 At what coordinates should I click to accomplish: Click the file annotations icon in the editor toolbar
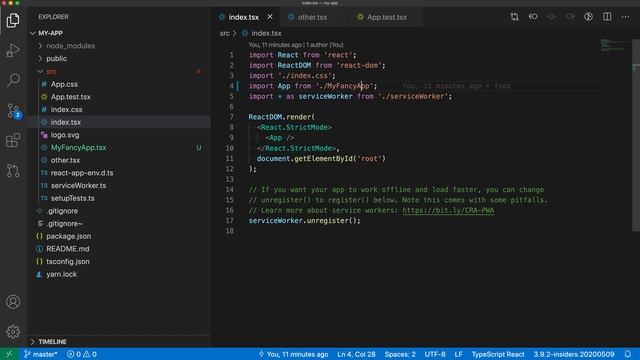[x=588, y=17]
